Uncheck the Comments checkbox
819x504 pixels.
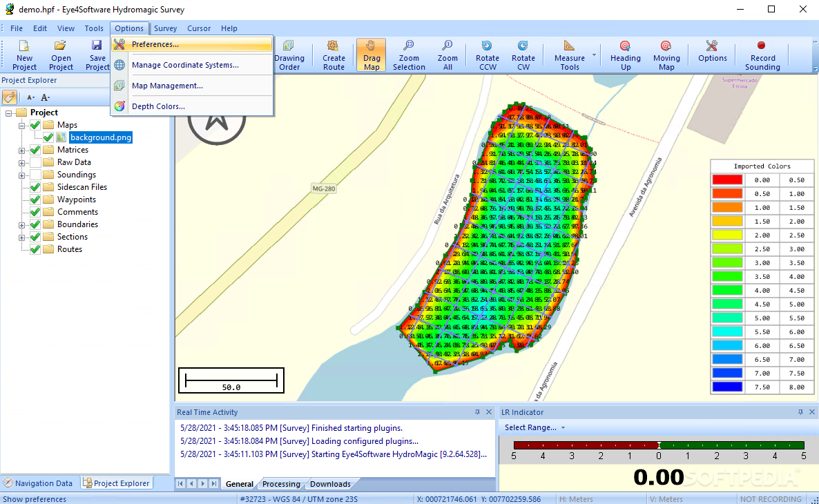(35, 212)
